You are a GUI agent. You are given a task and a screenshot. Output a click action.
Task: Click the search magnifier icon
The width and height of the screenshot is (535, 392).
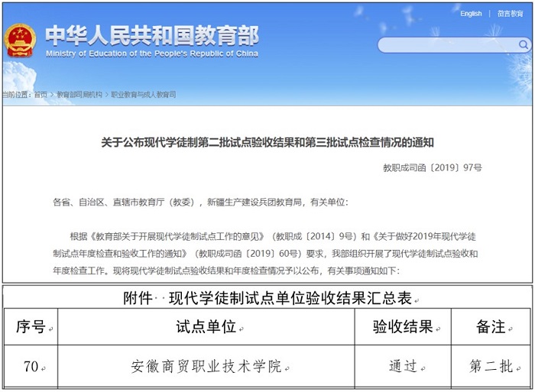pos(523,44)
